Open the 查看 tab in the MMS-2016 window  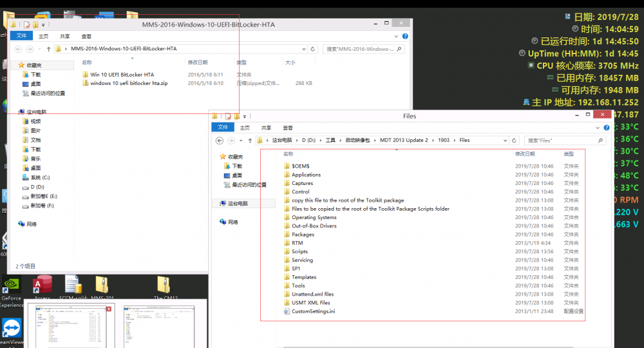(x=86, y=36)
